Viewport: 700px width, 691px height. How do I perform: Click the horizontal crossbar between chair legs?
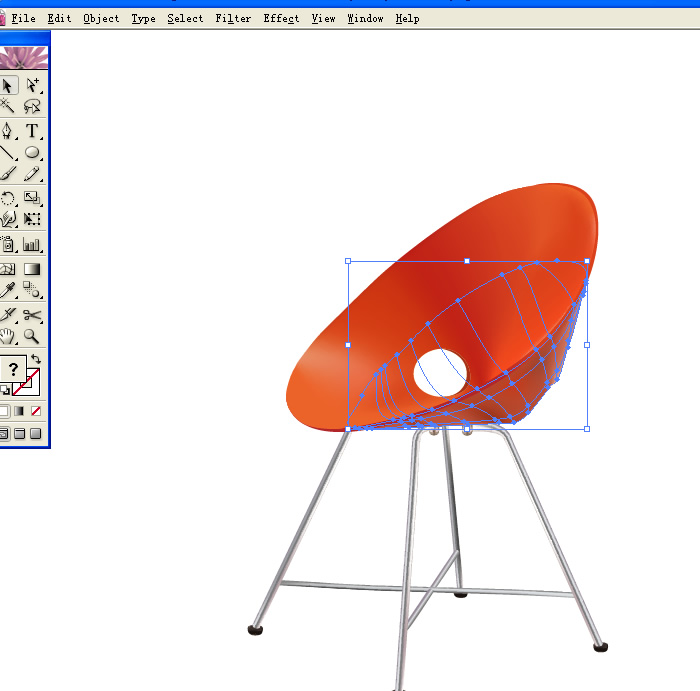click(428, 589)
